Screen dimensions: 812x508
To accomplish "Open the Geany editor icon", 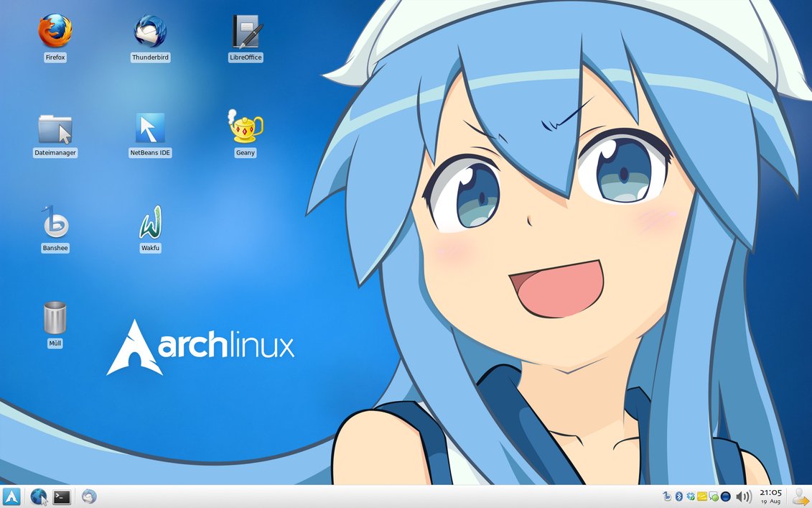I will point(246,127).
